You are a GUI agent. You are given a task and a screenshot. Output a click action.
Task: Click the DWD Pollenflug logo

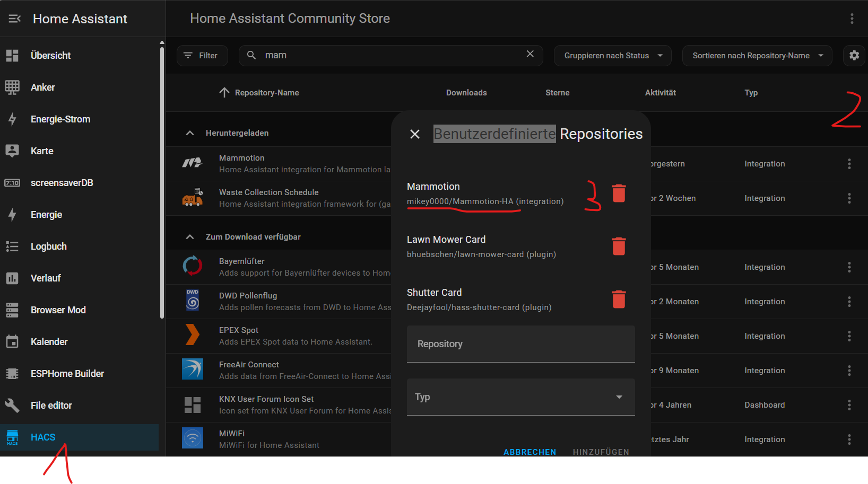(193, 300)
